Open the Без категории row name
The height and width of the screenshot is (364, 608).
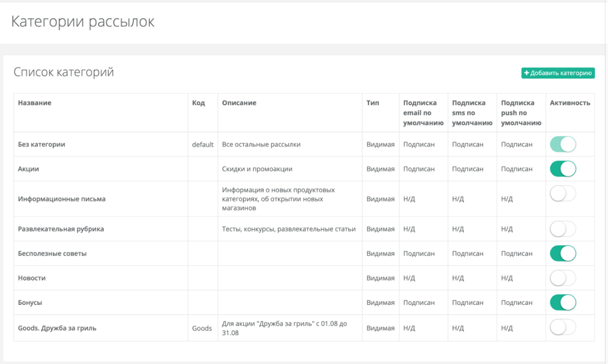pos(41,145)
